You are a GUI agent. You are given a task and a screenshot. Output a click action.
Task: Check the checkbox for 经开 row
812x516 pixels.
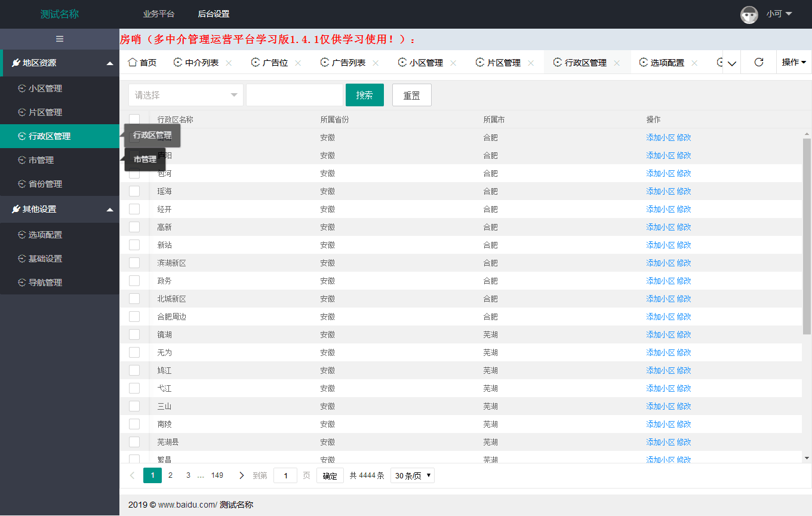point(134,209)
